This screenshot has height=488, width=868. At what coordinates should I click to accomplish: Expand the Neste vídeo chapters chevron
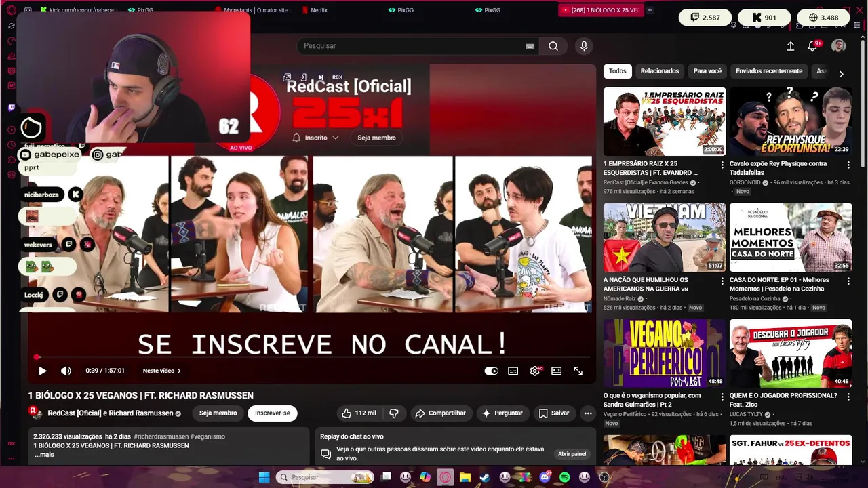pyautogui.click(x=179, y=371)
